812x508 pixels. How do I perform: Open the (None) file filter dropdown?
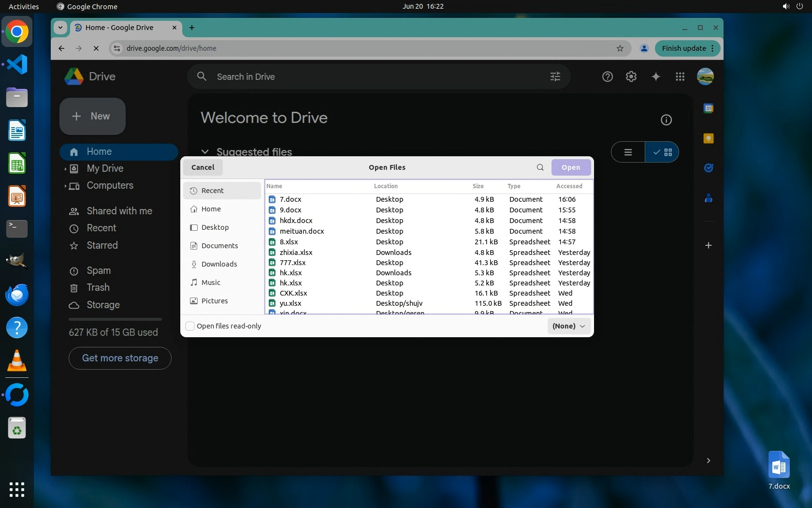[x=568, y=326]
